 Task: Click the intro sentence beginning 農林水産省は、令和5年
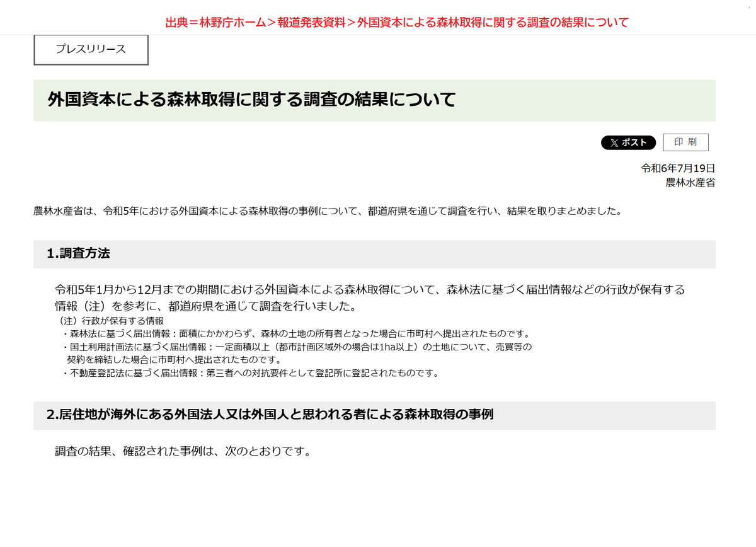(x=328, y=211)
